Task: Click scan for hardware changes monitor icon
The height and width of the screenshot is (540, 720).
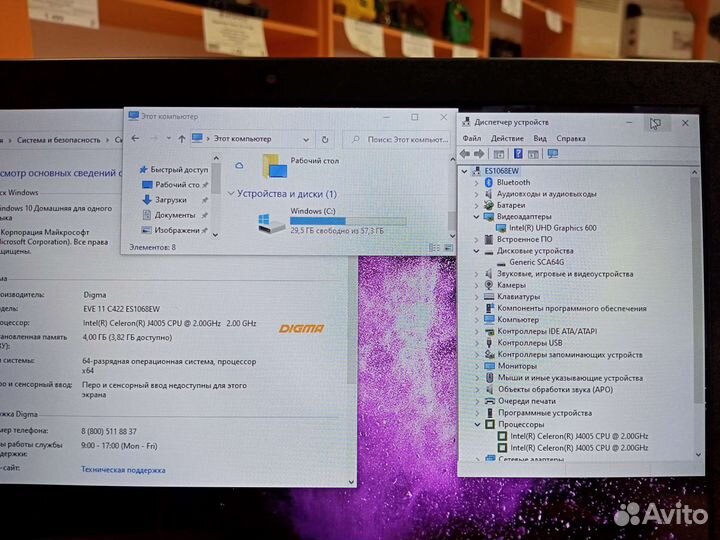Action: tap(553, 154)
